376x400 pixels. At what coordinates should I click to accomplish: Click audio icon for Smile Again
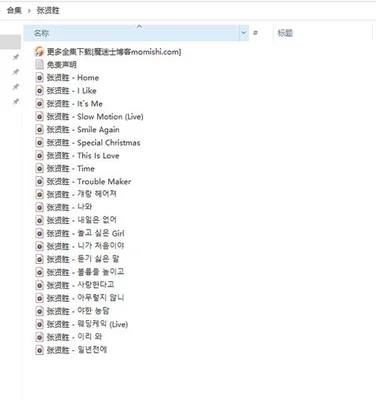pyautogui.click(x=39, y=129)
